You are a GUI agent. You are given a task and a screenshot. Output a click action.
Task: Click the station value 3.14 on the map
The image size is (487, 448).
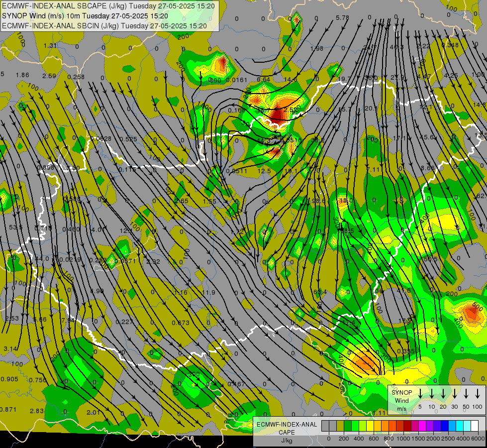10,349
